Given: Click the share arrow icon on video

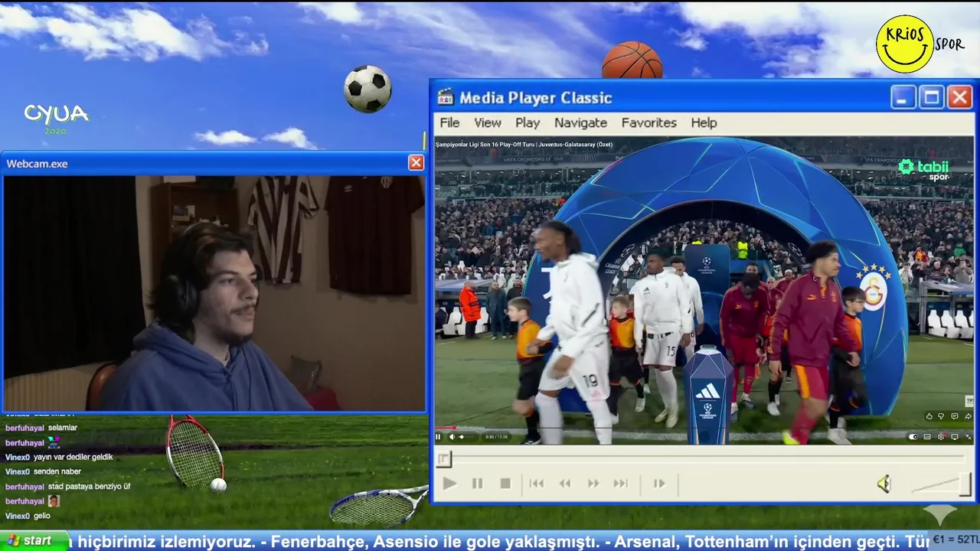Looking at the screenshot, I should [968, 416].
